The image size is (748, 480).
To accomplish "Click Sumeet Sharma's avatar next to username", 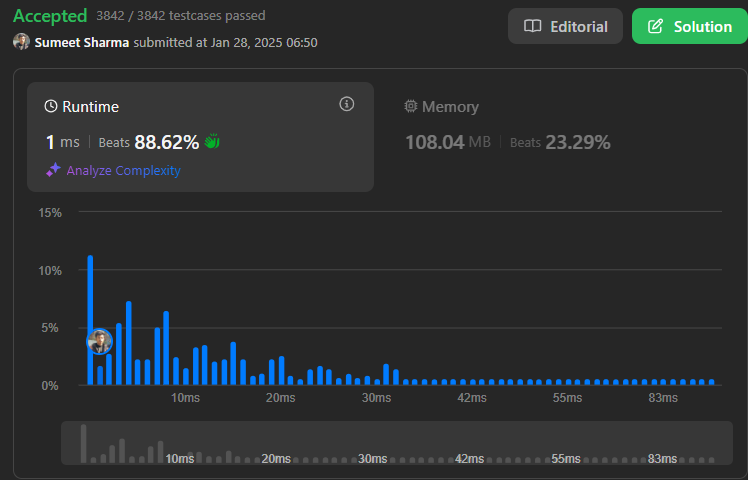I will pyautogui.click(x=21, y=42).
